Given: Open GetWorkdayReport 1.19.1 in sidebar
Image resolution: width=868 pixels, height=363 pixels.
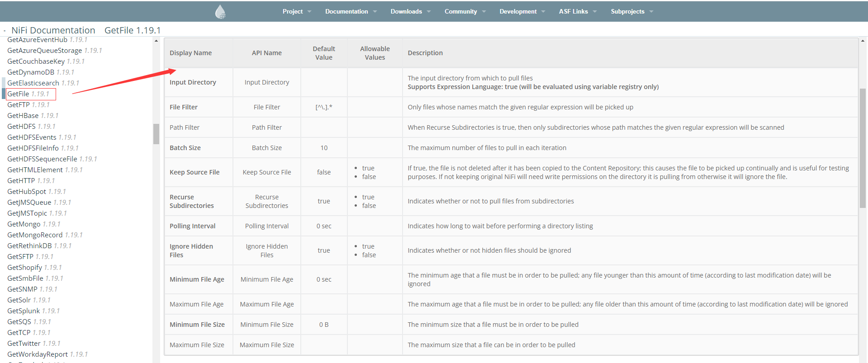Looking at the screenshot, I should coord(47,354).
